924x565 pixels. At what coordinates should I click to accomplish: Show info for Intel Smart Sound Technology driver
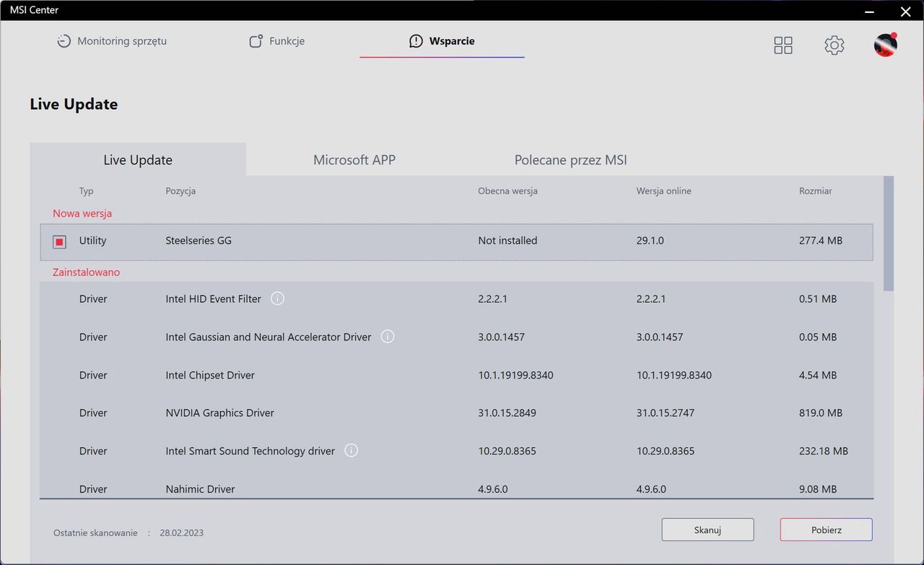click(352, 451)
